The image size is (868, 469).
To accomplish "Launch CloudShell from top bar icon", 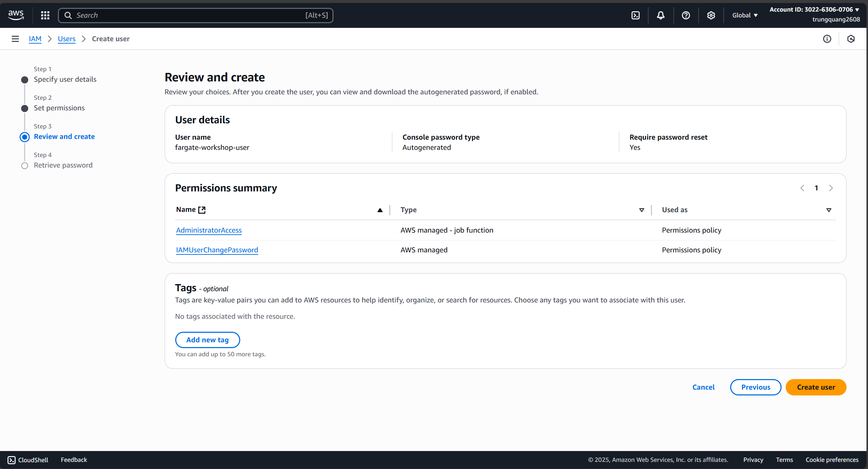I will (x=635, y=15).
